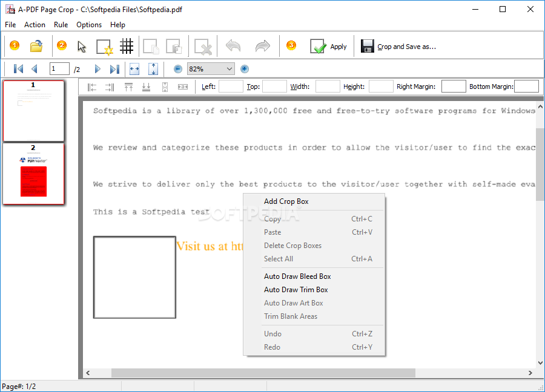Click the grid split tool icon
Viewport: 545px width, 392px height.
pyautogui.click(x=127, y=46)
